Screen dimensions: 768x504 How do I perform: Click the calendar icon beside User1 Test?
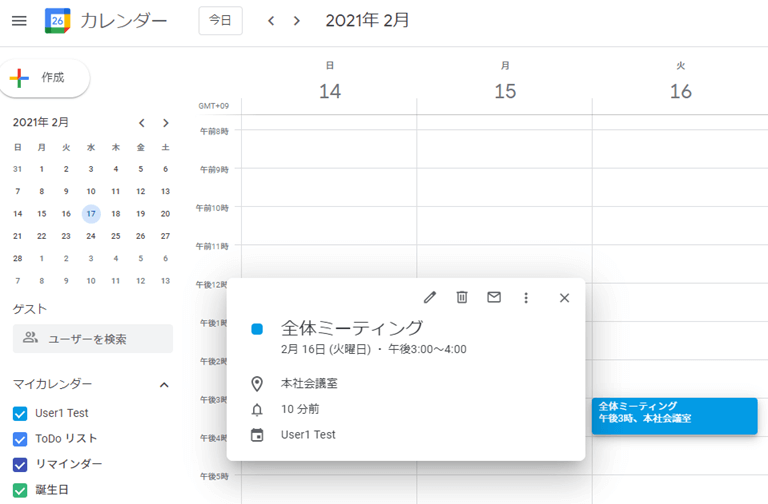tap(257, 435)
